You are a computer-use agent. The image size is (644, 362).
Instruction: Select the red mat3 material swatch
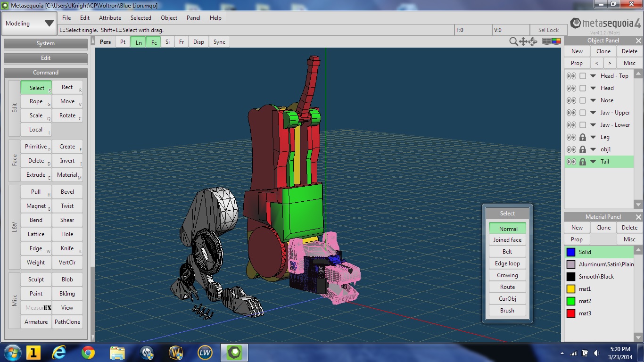tap(571, 313)
